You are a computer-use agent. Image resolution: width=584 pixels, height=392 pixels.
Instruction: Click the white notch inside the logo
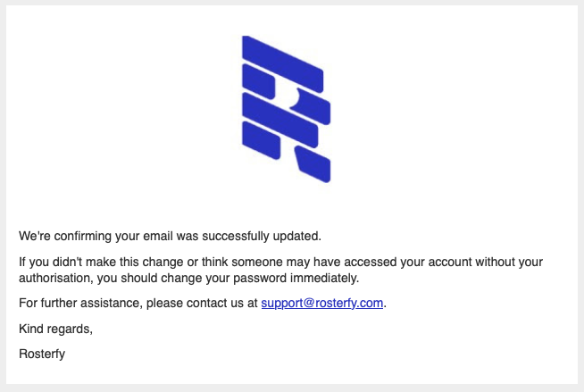click(295, 97)
